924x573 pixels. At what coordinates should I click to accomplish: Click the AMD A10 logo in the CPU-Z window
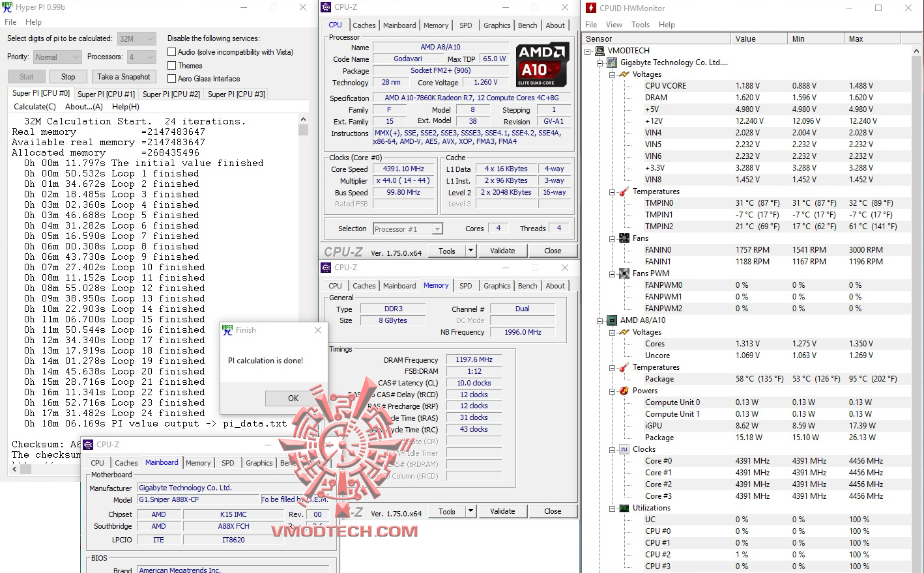pos(541,65)
